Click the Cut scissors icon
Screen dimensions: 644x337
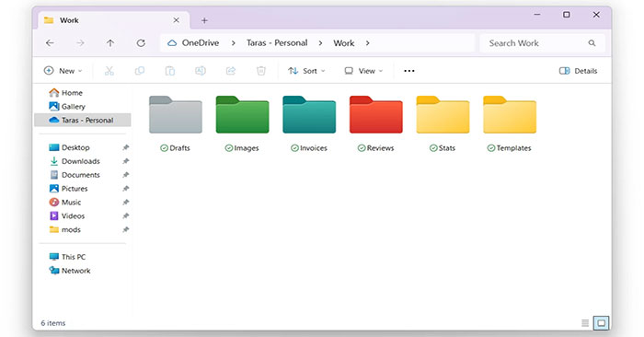point(109,71)
